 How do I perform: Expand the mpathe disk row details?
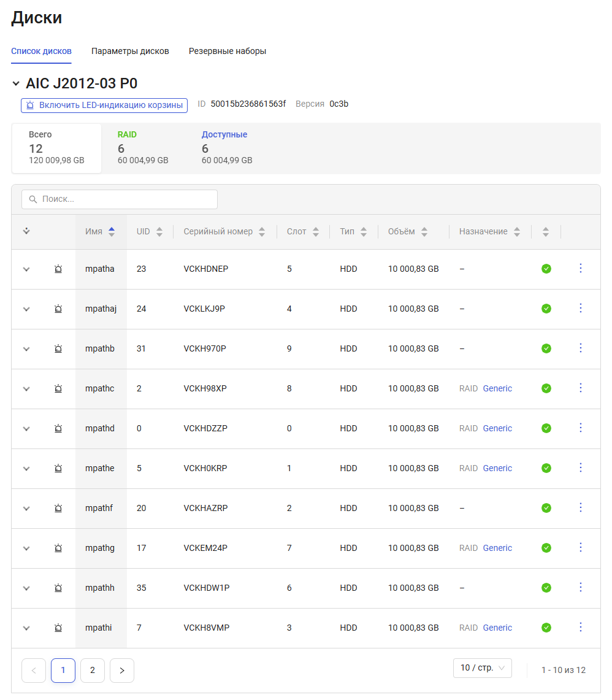coord(26,469)
